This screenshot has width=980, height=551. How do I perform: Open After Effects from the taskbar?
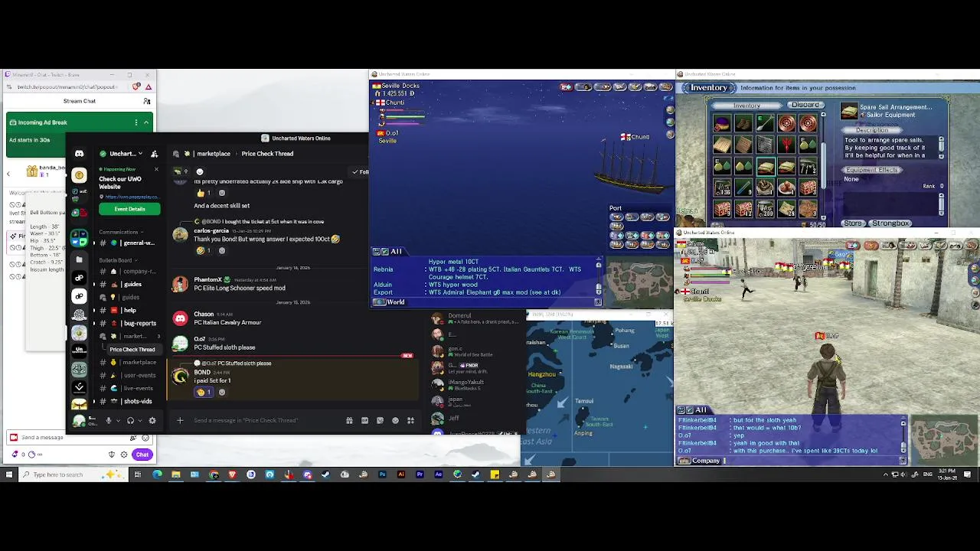[x=438, y=474]
